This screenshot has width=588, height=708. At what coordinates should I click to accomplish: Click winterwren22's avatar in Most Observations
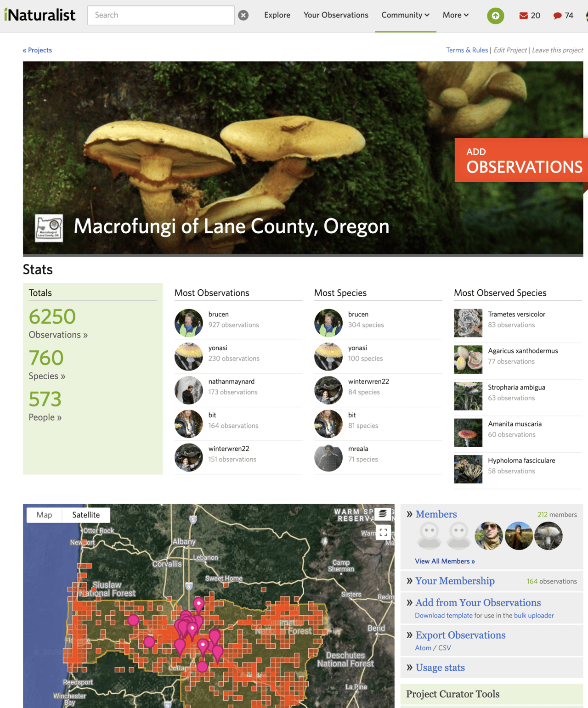(x=189, y=457)
